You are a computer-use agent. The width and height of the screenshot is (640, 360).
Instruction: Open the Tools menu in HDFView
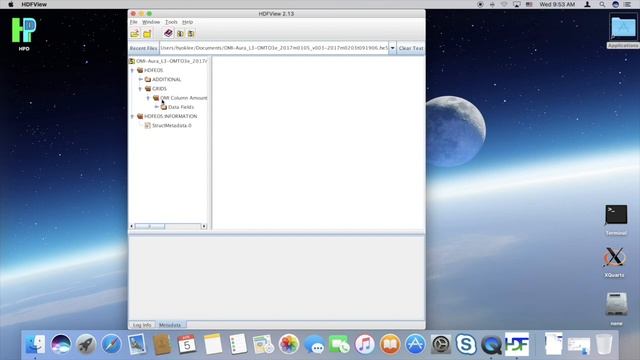[171, 22]
